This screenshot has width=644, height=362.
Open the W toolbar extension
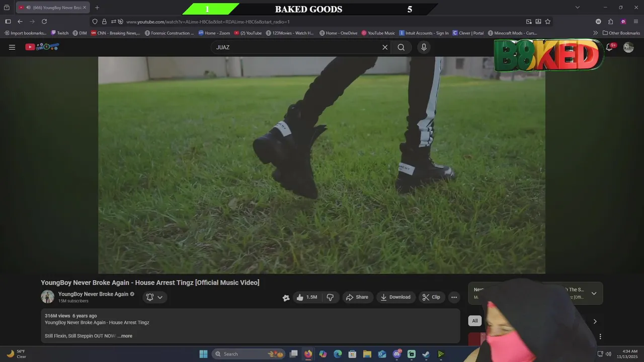(x=598, y=22)
